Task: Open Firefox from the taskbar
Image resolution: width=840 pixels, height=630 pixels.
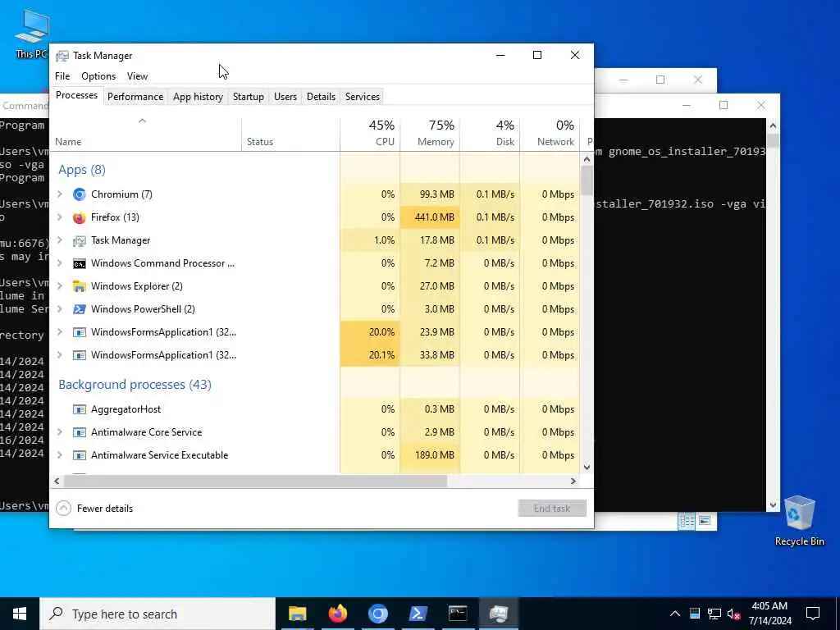Action: click(x=337, y=614)
